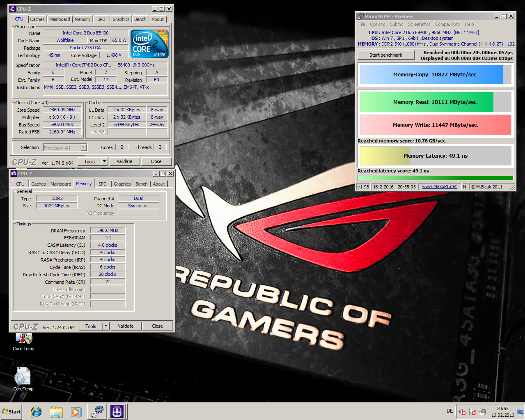Click the green progress bar in MaxxMEM

(435, 178)
